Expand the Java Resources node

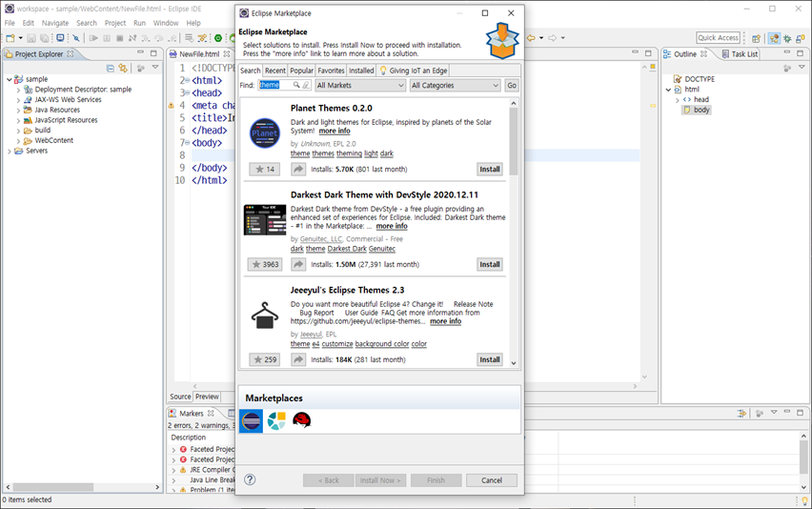[19, 110]
